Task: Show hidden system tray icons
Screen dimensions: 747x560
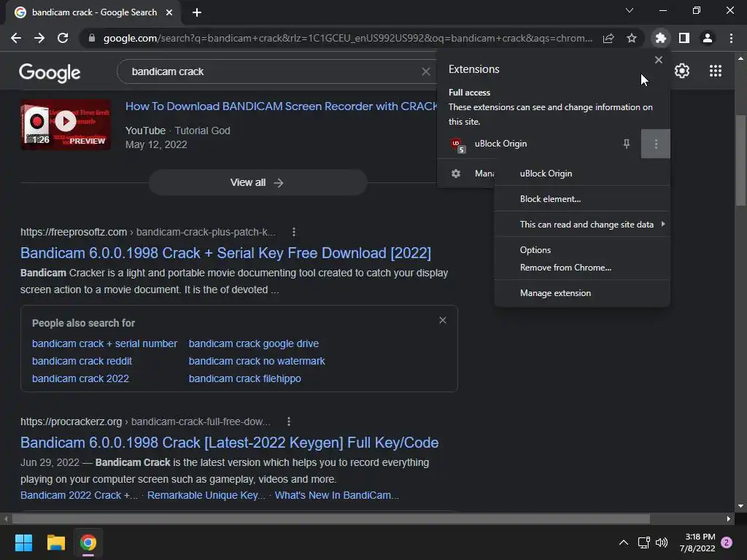Action: [x=623, y=542]
